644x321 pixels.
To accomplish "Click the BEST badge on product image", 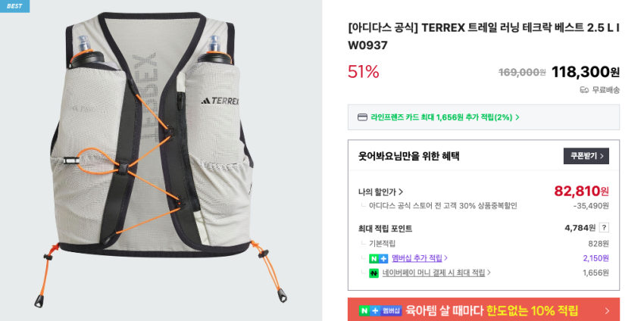I will click(x=14, y=6).
